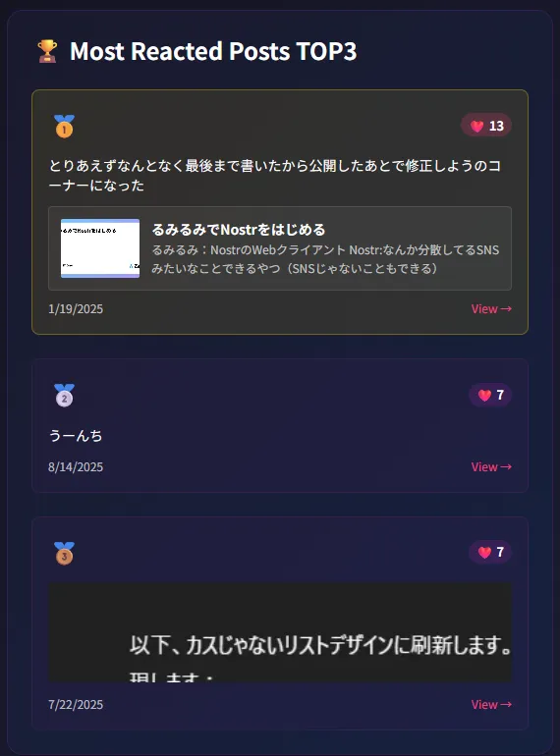560x756 pixels.
Task: Click the heart icon showing 13 reactions
Action: tap(477, 126)
